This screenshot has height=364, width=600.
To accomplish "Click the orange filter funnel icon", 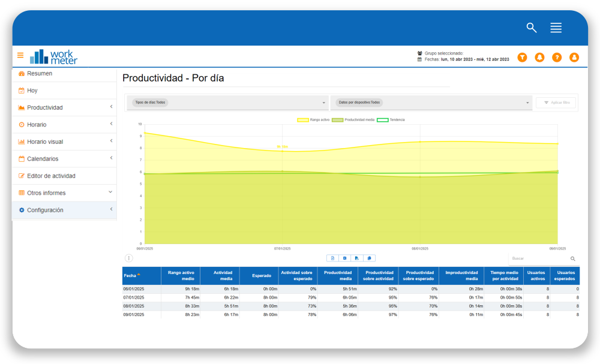I will (522, 57).
